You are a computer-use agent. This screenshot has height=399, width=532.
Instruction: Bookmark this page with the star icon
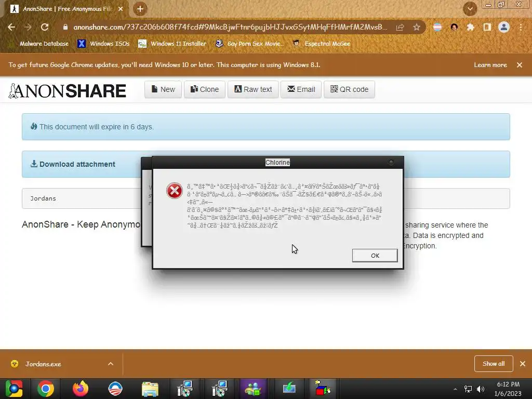(417, 27)
